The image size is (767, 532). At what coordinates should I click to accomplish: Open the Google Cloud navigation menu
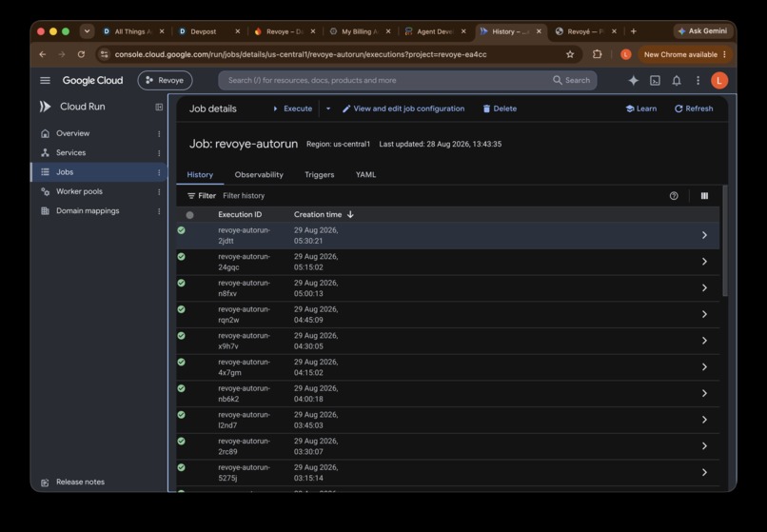click(45, 80)
